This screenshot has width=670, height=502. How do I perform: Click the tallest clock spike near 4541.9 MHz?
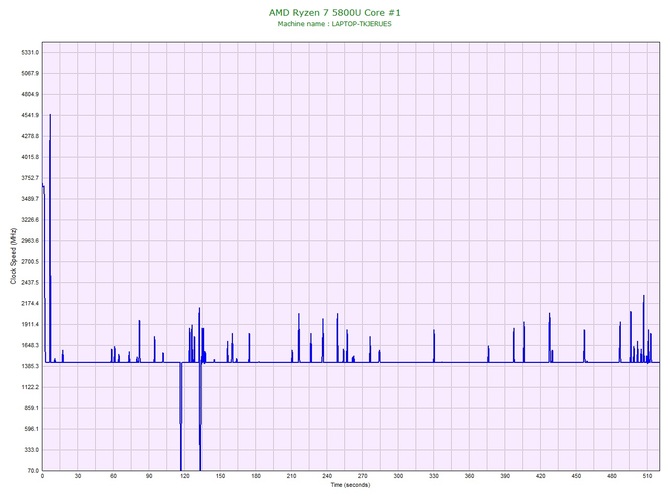(50, 237)
